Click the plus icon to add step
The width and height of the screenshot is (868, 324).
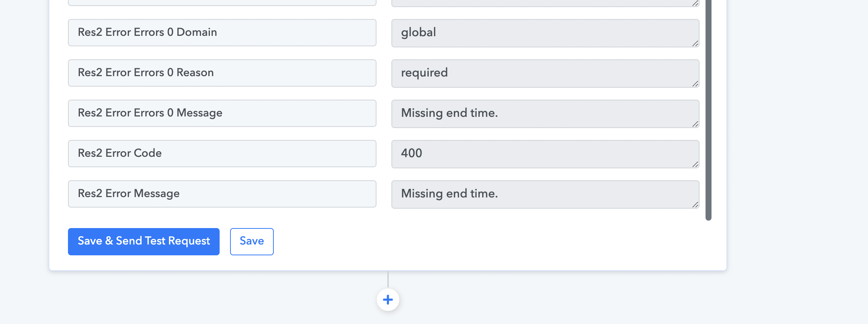[x=388, y=299]
